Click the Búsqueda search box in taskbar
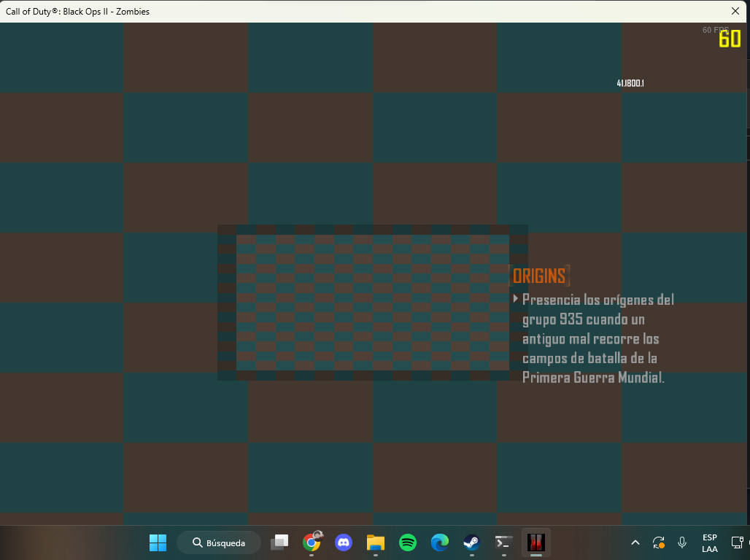This screenshot has width=750, height=560. pyautogui.click(x=219, y=542)
